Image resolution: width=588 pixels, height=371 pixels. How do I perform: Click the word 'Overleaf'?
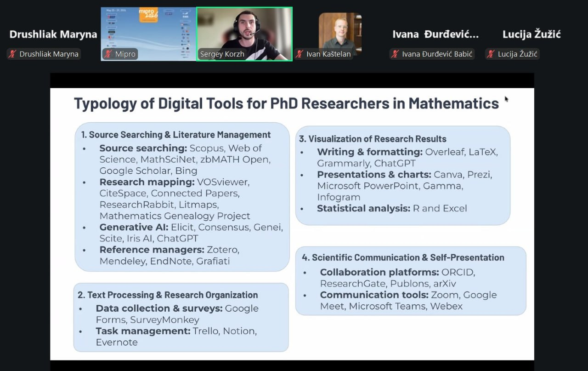point(445,152)
